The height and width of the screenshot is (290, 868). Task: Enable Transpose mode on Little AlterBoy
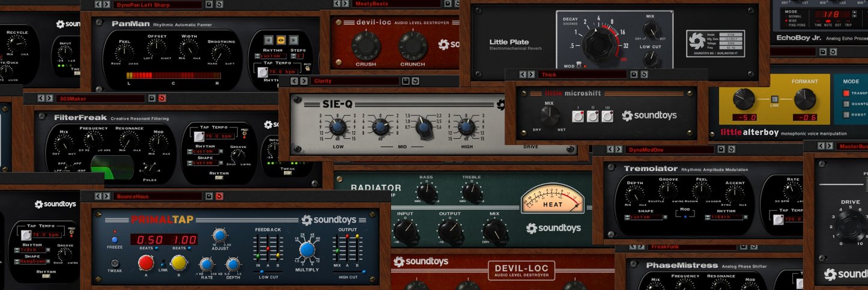[846, 94]
